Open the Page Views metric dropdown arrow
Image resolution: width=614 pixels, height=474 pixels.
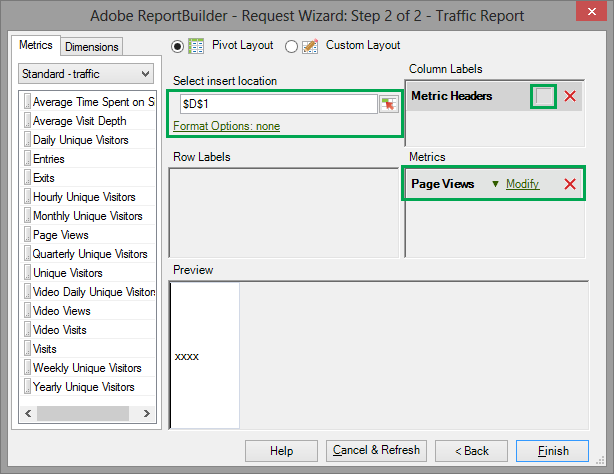pos(495,184)
